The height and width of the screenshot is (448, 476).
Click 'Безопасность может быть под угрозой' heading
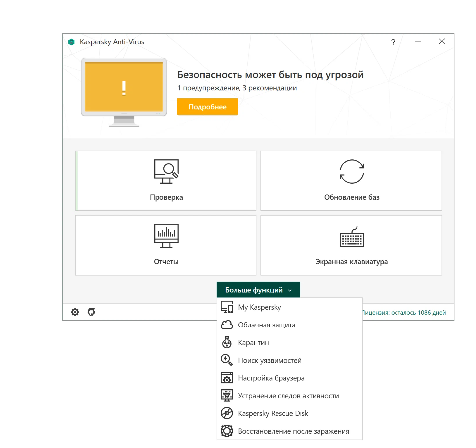click(270, 74)
